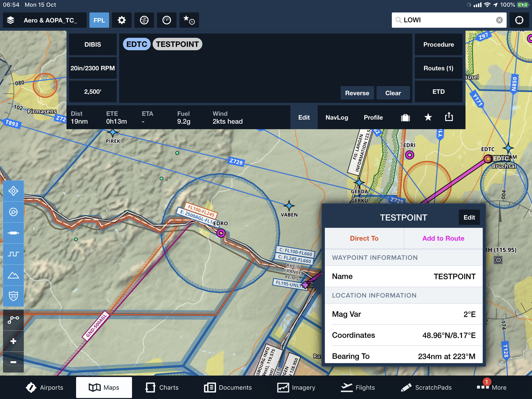Open the 2,500' altitude selector

(x=93, y=92)
